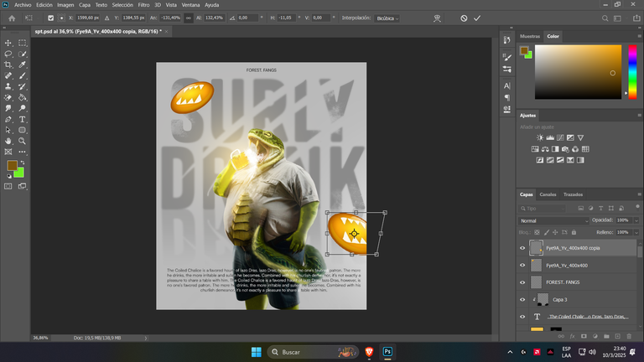The image size is (644, 362).
Task: Close the spt.psd document tab
Action: point(166,32)
